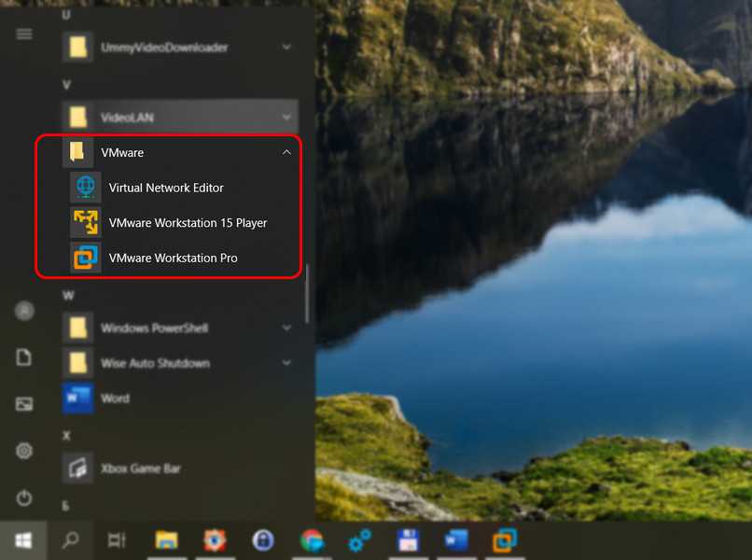The height and width of the screenshot is (560, 752).
Task: Open Pictures icon in Start sidebar
Action: pyautogui.click(x=24, y=404)
